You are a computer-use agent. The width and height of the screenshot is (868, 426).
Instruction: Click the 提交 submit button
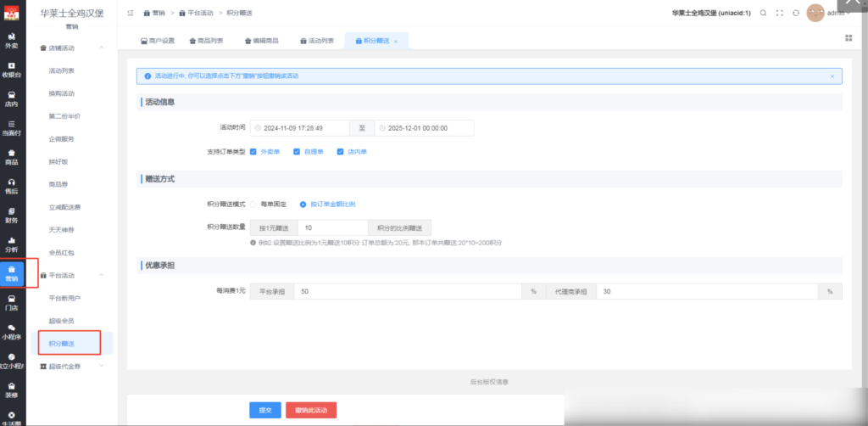[x=265, y=410]
